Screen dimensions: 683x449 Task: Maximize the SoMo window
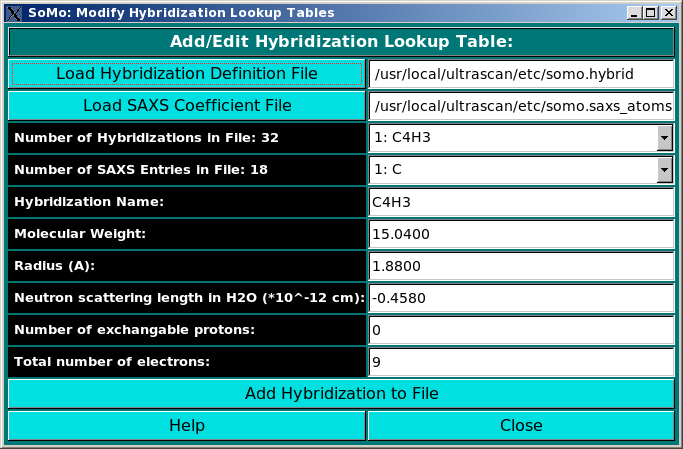coord(651,13)
